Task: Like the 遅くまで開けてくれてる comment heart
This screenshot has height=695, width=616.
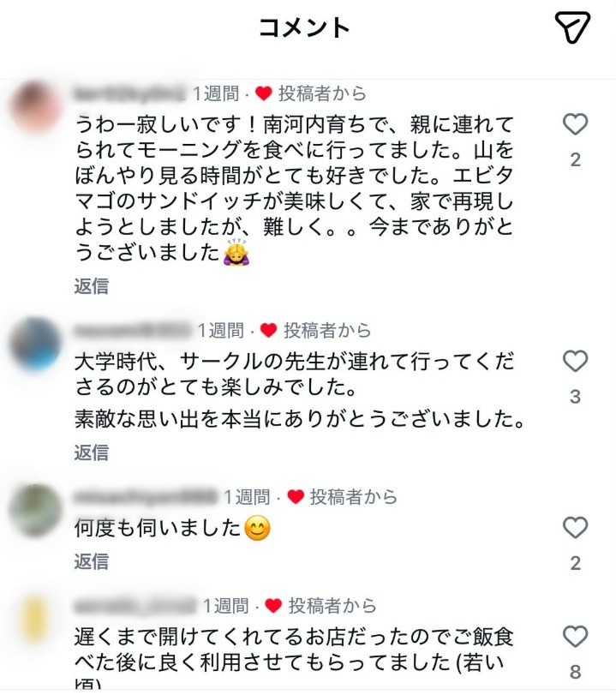Action: [575, 637]
